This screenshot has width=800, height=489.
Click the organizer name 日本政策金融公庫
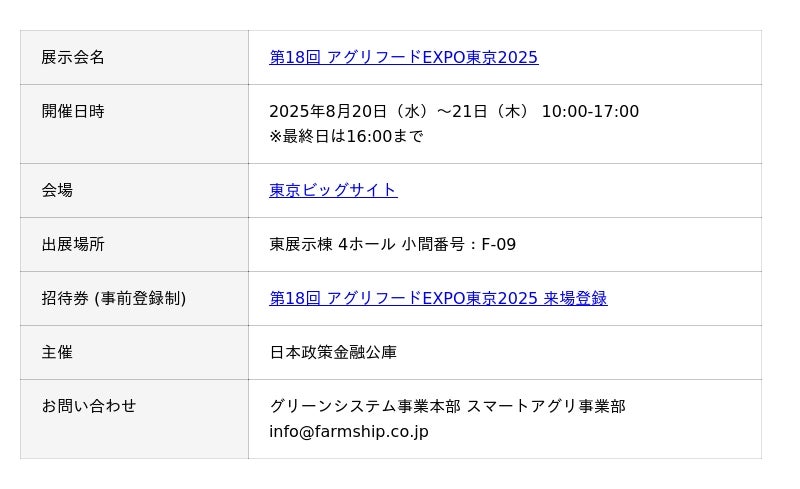pos(333,352)
